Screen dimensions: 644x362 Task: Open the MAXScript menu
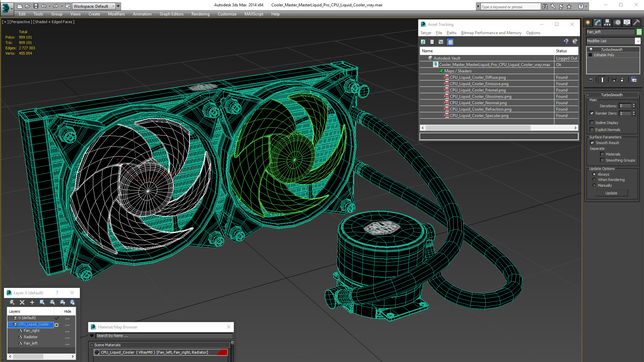254,14
